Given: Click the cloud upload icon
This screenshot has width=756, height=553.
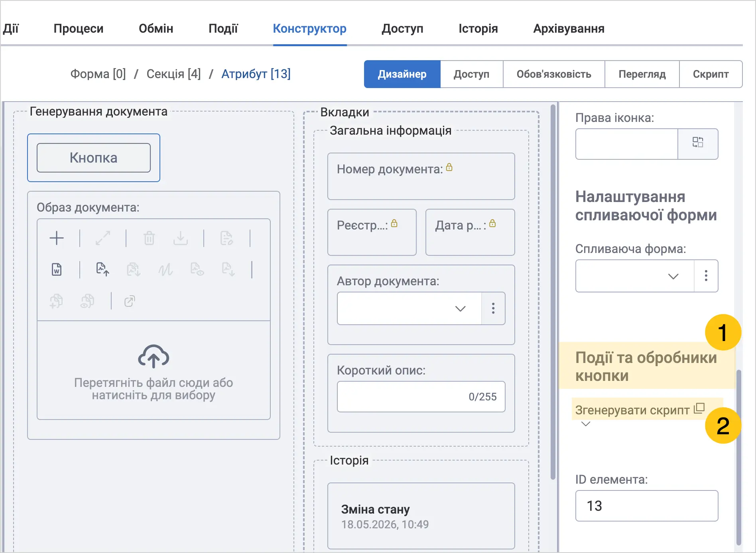Looking at the screenshot, I should [154, 357].
